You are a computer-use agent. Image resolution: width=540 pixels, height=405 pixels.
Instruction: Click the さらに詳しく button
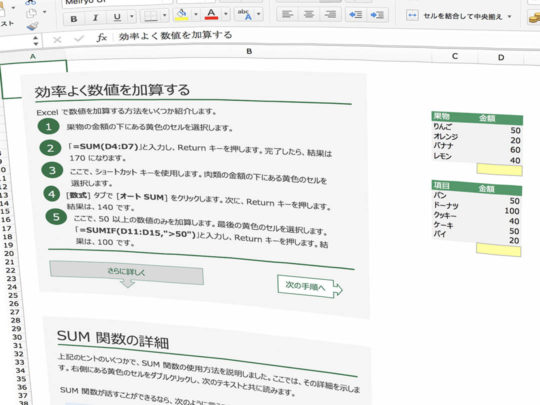tap(126, 272)
